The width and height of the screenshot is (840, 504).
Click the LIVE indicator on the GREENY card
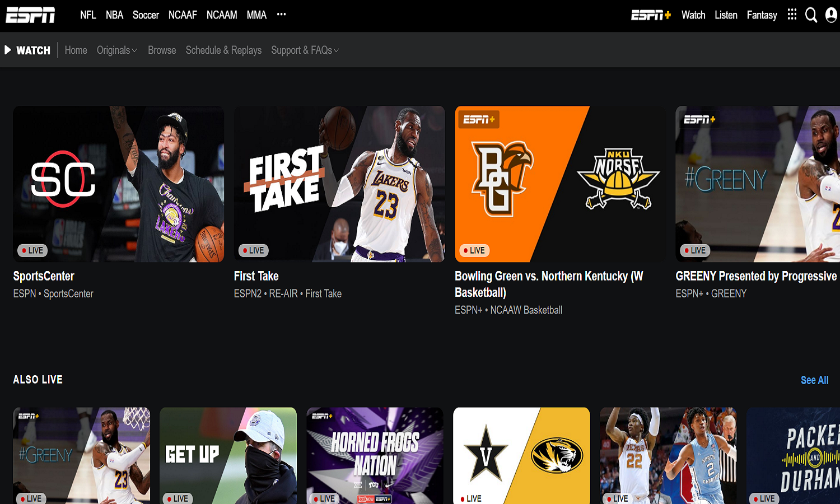pos(694,250)
